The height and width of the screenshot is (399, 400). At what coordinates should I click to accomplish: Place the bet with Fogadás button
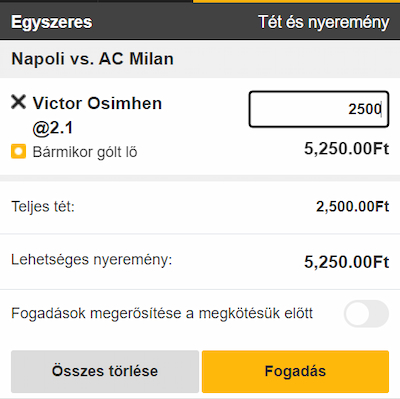click(295, 371)
